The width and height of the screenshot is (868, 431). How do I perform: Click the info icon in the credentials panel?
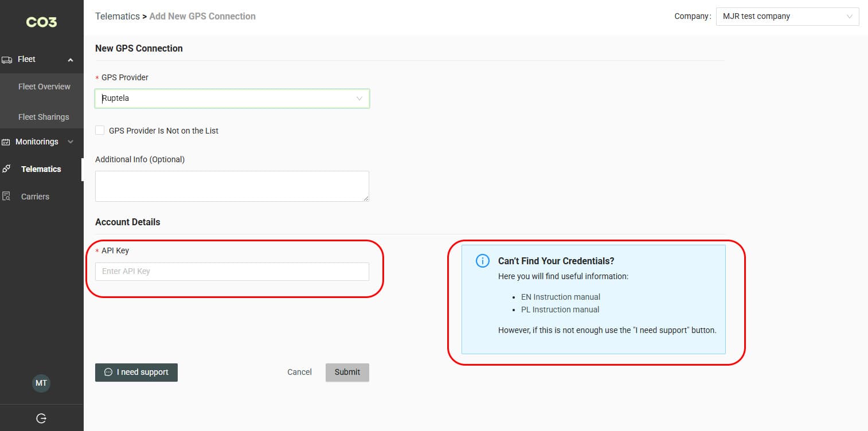pyautogui.click(x=482, y=260)
